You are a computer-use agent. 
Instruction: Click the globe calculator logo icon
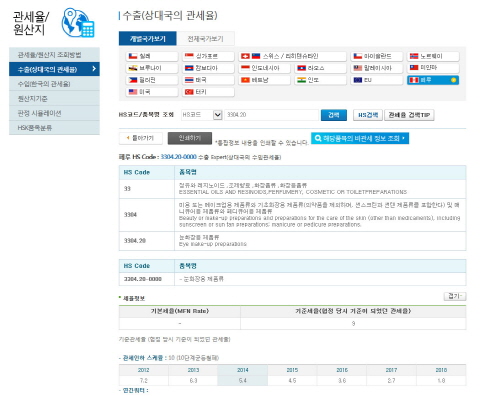click(78, 23)
